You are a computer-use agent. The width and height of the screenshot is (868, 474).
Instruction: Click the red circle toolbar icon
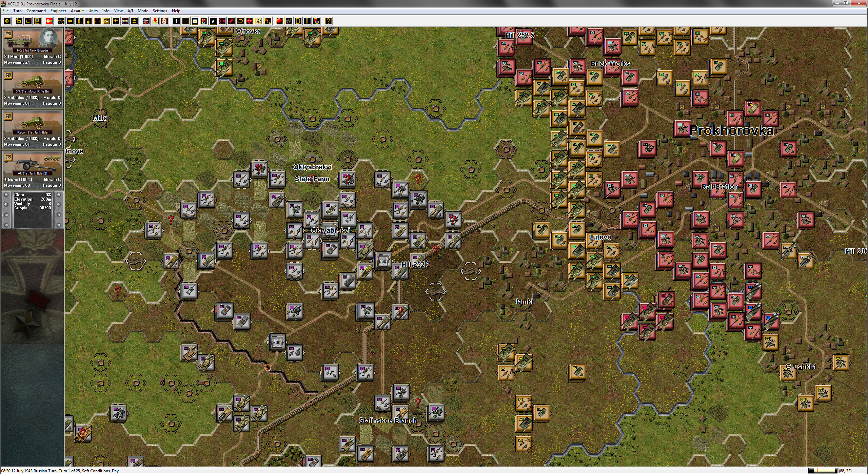(x=98, y=21)
